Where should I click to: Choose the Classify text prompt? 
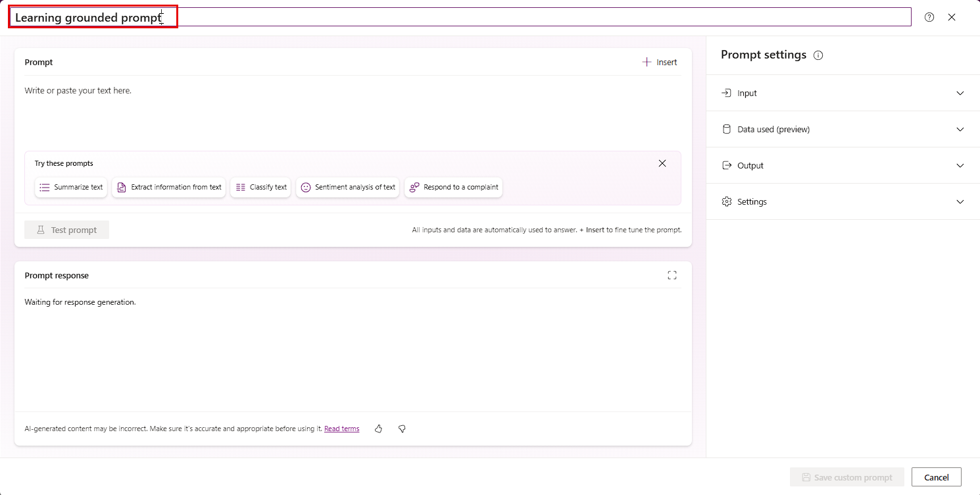260,187
